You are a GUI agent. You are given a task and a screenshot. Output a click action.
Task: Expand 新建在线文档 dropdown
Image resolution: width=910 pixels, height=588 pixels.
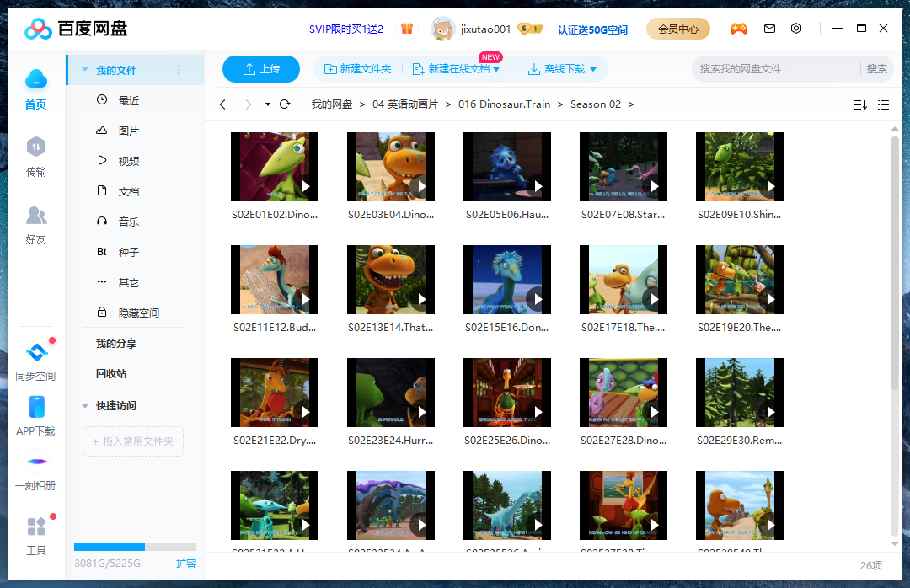[496, 70]
